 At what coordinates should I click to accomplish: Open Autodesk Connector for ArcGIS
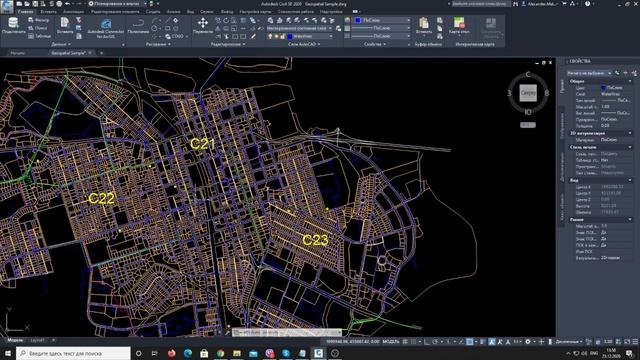tap(105, 28)
